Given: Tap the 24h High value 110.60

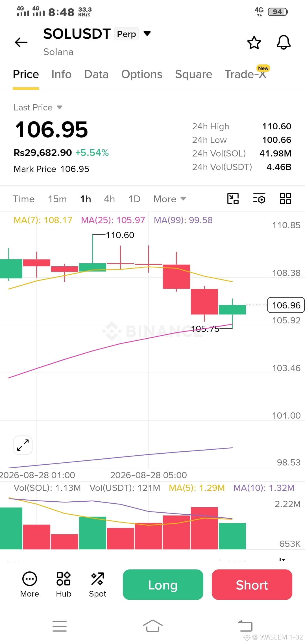Looking at the screenshot, I should click(x=277, y=126).
